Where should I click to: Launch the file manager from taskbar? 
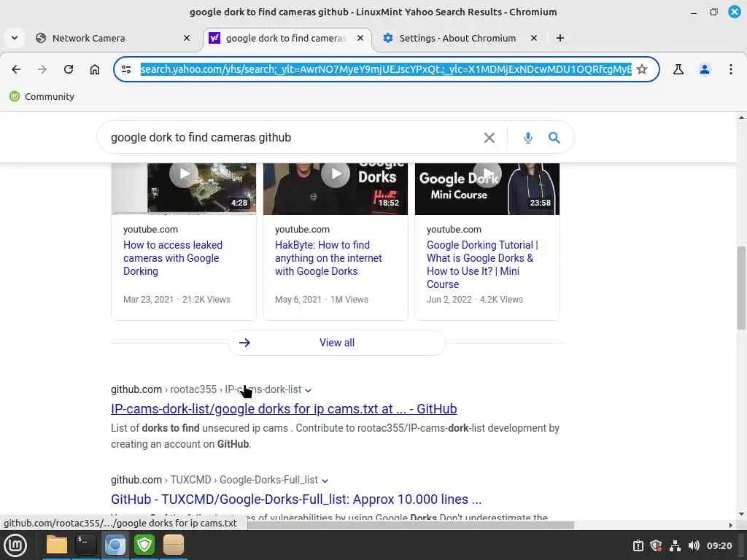(57, 545)
